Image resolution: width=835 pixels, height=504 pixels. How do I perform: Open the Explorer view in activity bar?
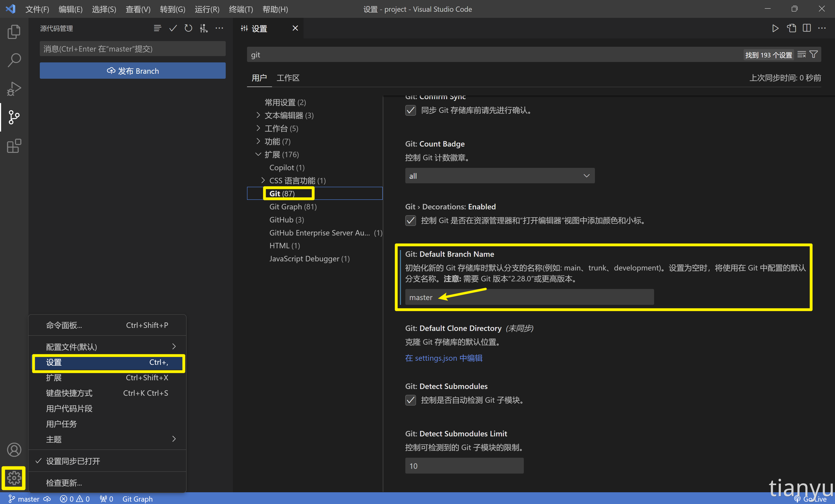click(x=14, y=32)
